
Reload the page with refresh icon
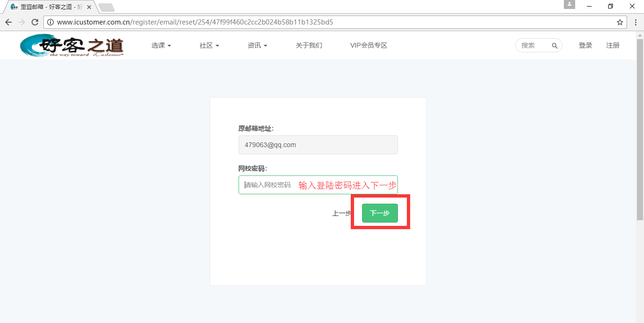tap(35, 22)
